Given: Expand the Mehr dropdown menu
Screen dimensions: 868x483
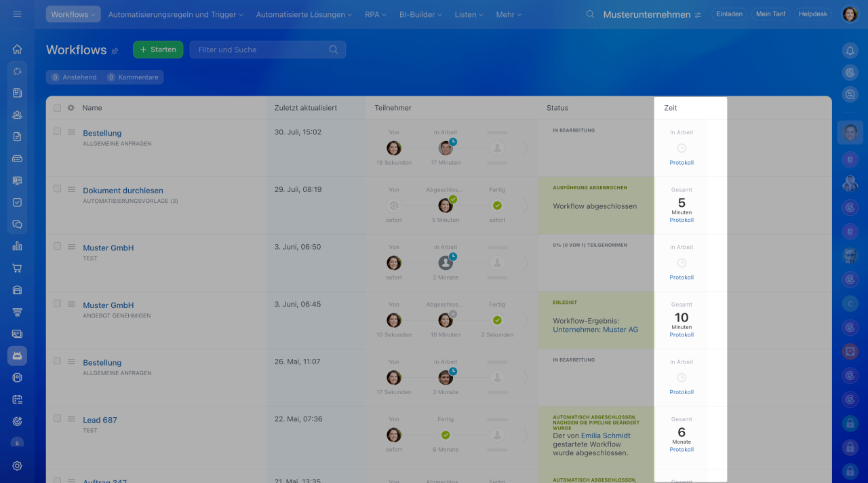Looking at the screenshot, I should (x=509, y=14).
